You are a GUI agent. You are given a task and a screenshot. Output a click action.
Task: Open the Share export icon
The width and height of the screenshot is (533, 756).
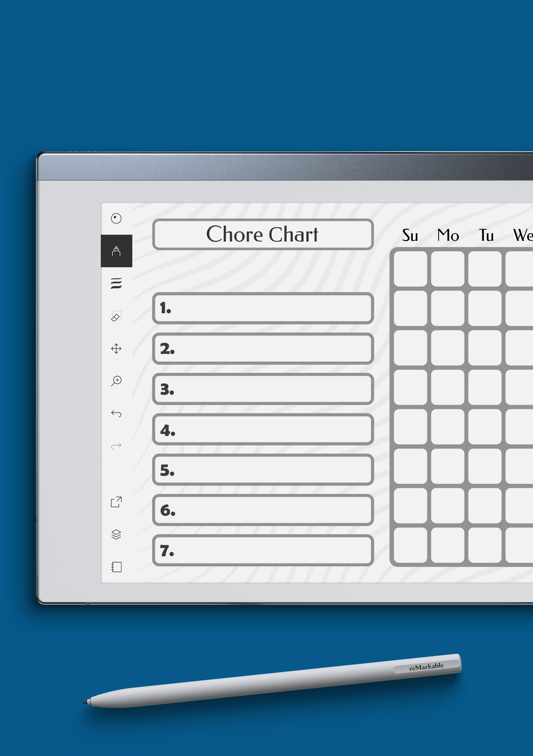(x=116, y=502)
